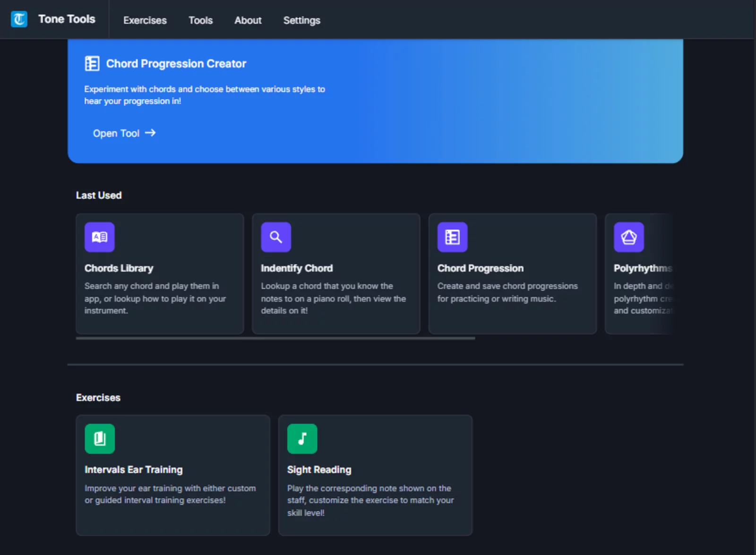Click the Open Tool button
This screenshot has height=555, width=756.
(x=124, y=133)
